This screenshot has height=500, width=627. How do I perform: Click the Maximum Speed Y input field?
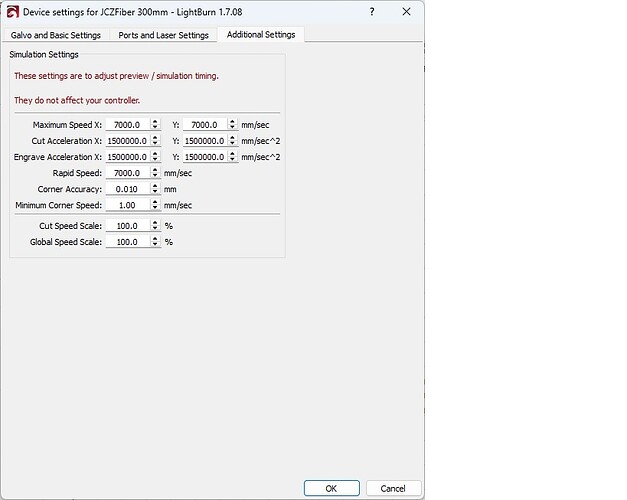(204, 125)
